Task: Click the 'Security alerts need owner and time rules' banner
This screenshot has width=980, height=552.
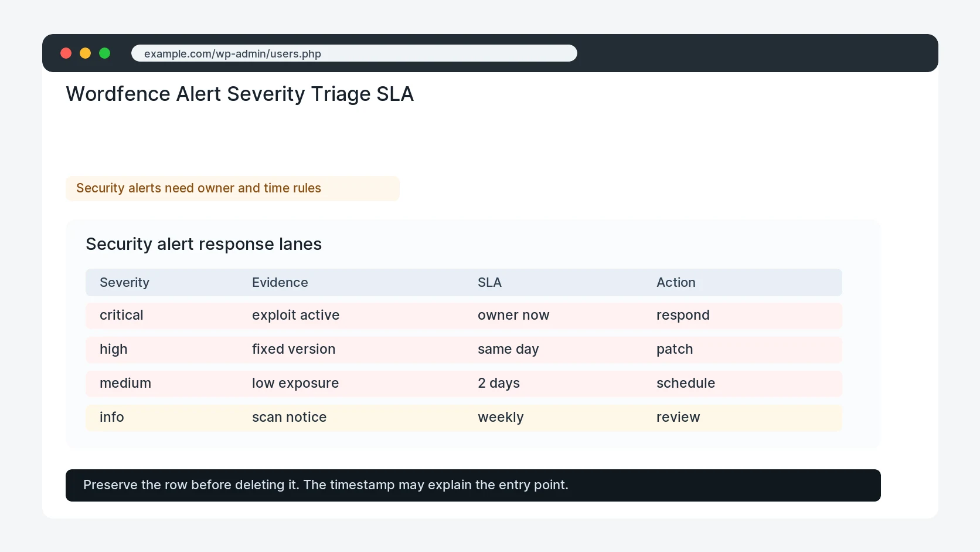Action: pos(233,188)
